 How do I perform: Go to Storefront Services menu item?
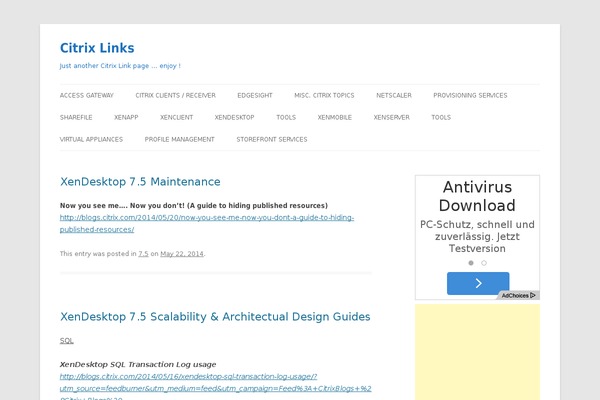click(x=272, y=139)
